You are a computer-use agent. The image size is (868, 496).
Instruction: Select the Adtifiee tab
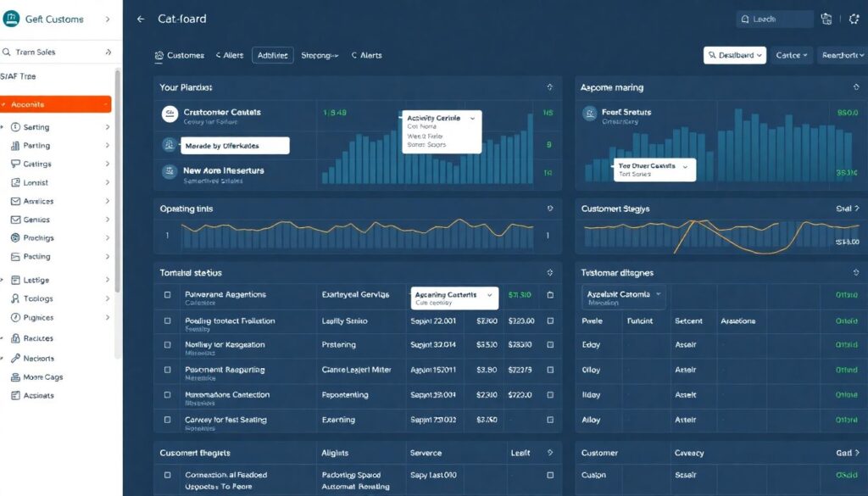tap(273, 55)
